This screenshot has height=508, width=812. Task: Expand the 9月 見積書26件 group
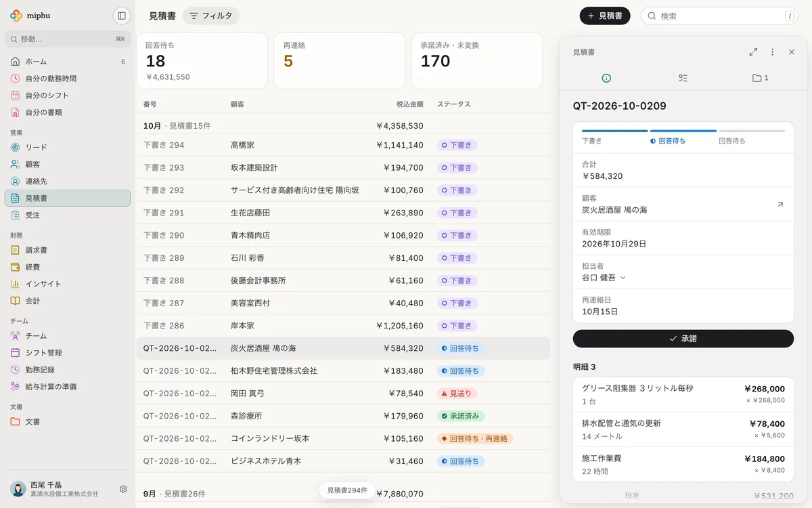click(343, 494)
